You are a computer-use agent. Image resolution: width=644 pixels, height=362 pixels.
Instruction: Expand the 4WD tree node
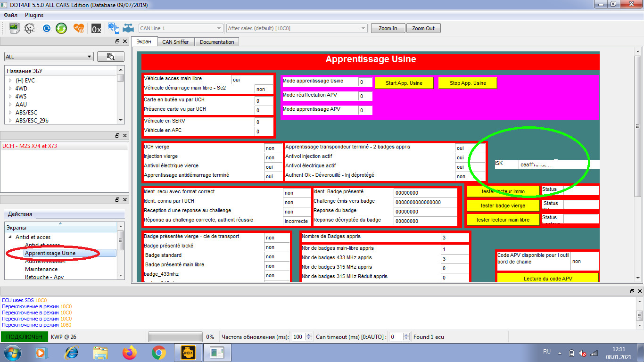click(9, 89)
